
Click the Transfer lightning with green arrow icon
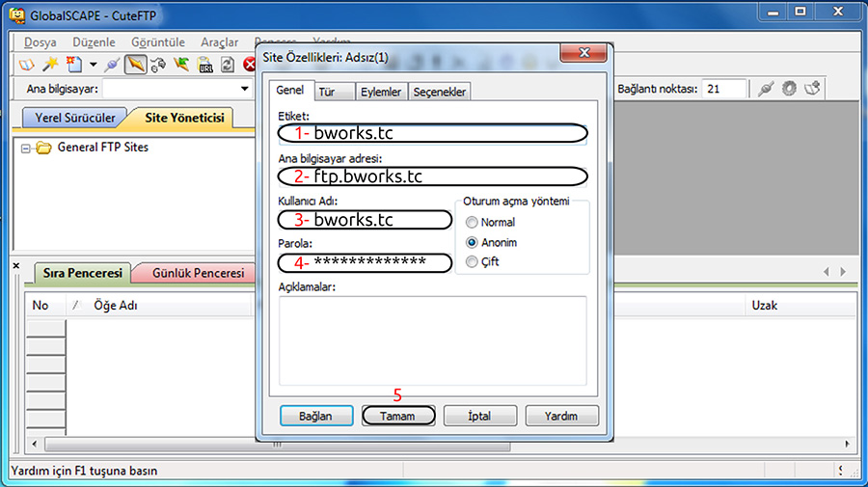click(181, 65)
